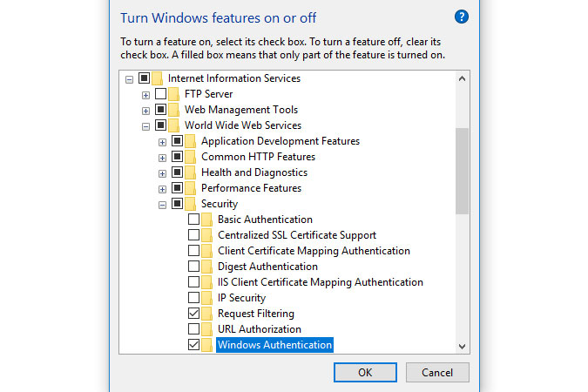Expand the Application Development Features node
The height and width of the screenshot is (392, 588).
point(162,141)
